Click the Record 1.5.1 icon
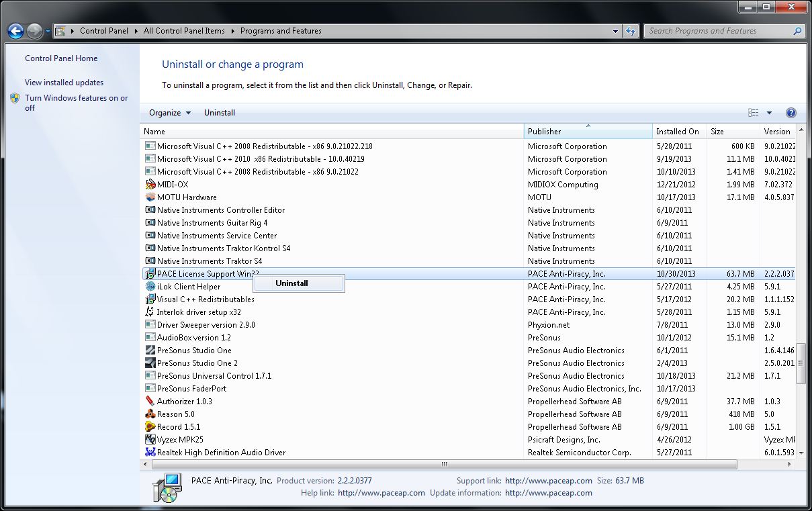This screenshot has width=812, height=511. 150,427
